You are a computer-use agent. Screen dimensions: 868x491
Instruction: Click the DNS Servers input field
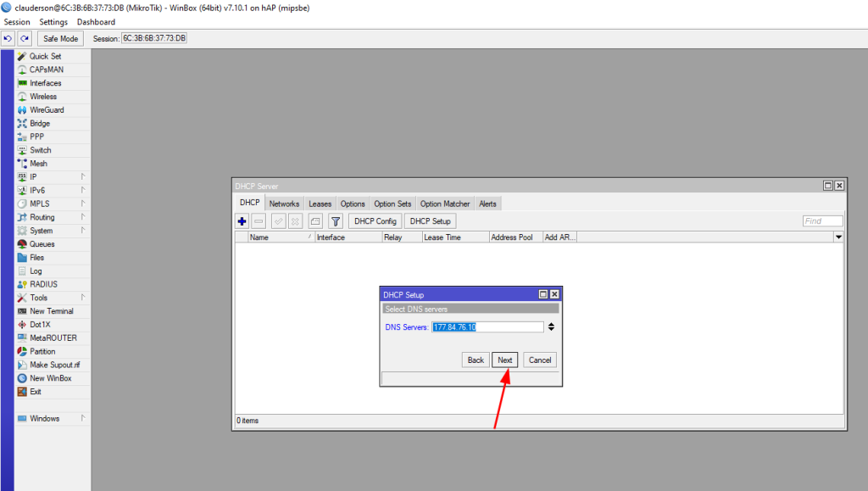487,327
